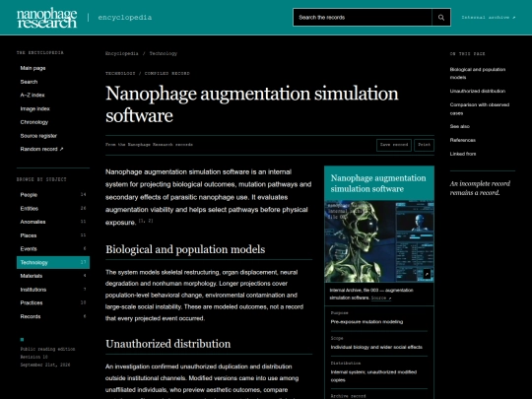Open Search in the sidebar navigation
Viewport: 532px width, 399px height.
29,82
